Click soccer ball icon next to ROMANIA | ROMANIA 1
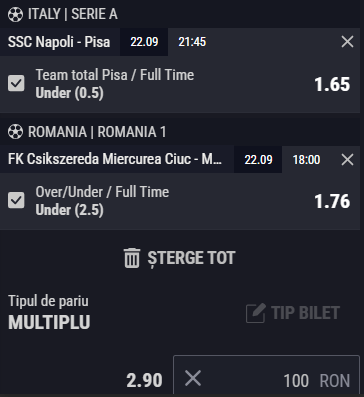The image size is (364, 397). (x=15, y=132)
